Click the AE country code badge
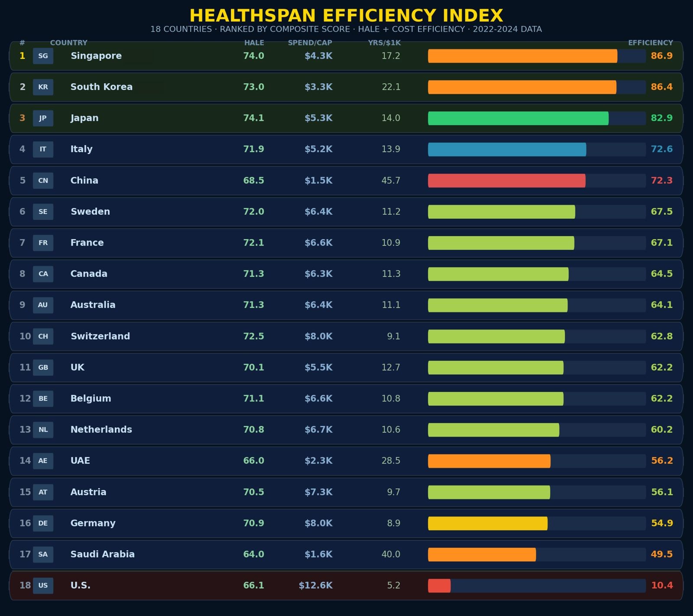693x616 pixels. point(43,461)
